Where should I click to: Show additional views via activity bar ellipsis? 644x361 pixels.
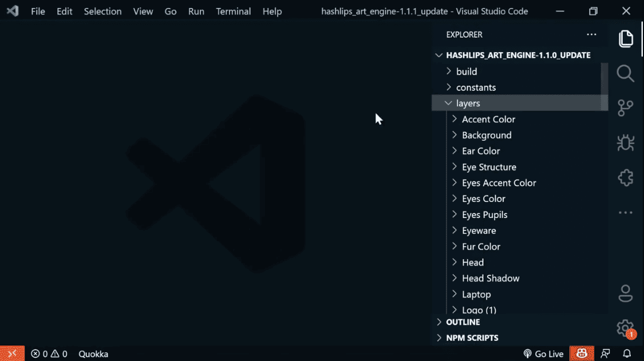[x=626, y=212]
